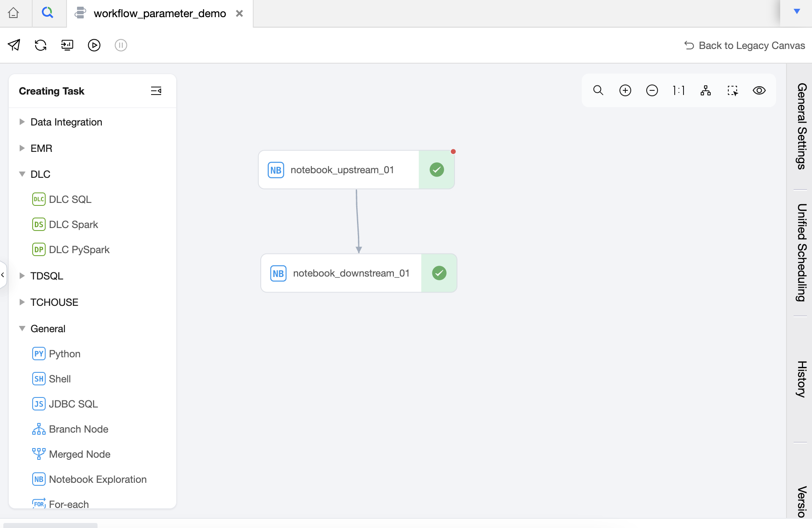Zoom in the canvas
This screenshot has height=528, width=812.
pos(625,90)
